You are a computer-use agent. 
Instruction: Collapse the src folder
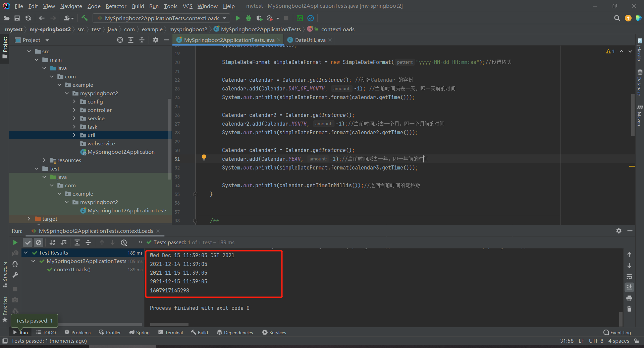point(29,51)
